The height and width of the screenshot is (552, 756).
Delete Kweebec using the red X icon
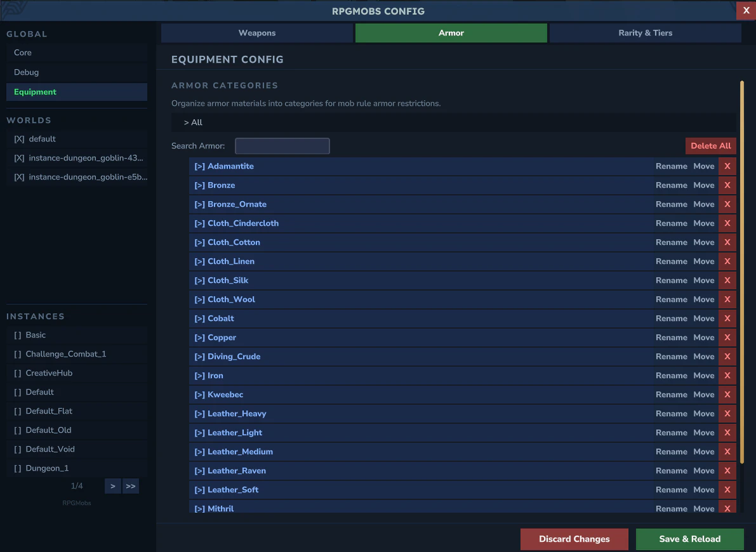coord(727,394)
